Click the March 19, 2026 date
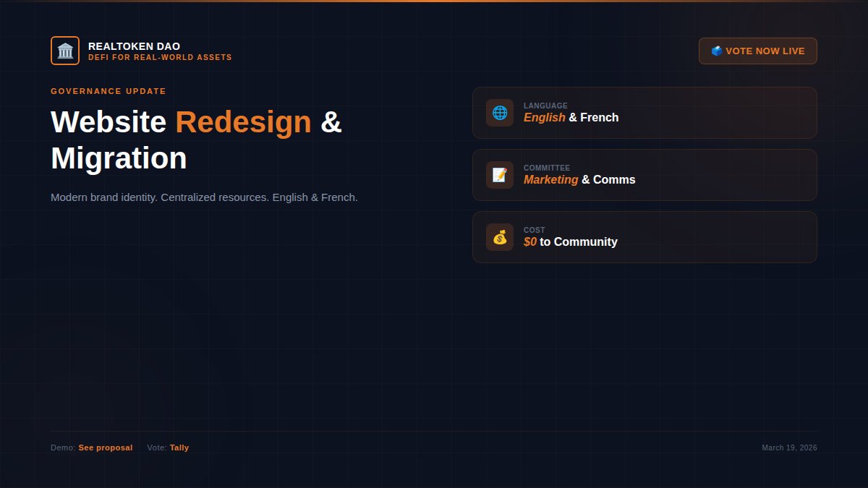 click(x=789, y=448)
